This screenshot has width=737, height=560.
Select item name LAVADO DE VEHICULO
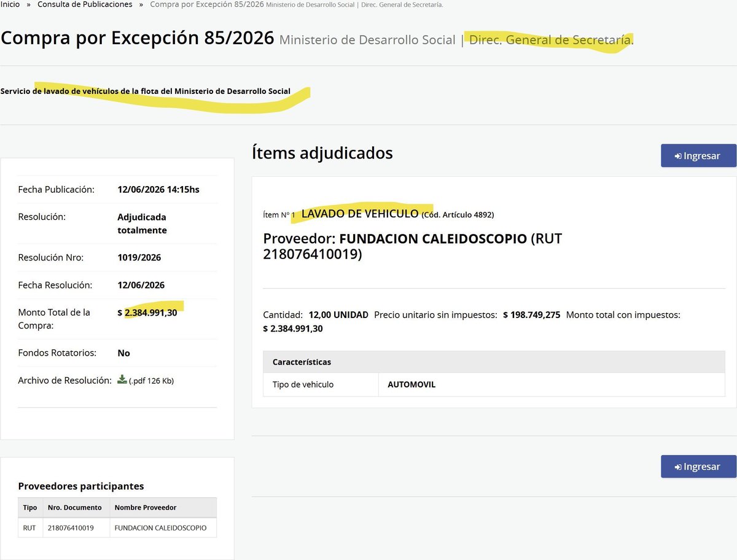click(360, 214)
